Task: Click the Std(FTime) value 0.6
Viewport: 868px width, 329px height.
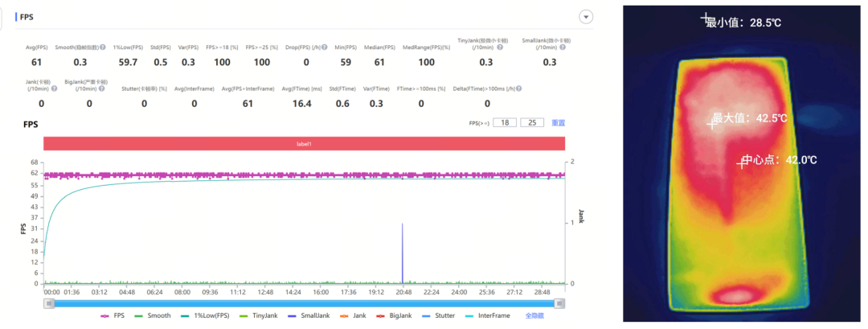Action: pos(341,104)
